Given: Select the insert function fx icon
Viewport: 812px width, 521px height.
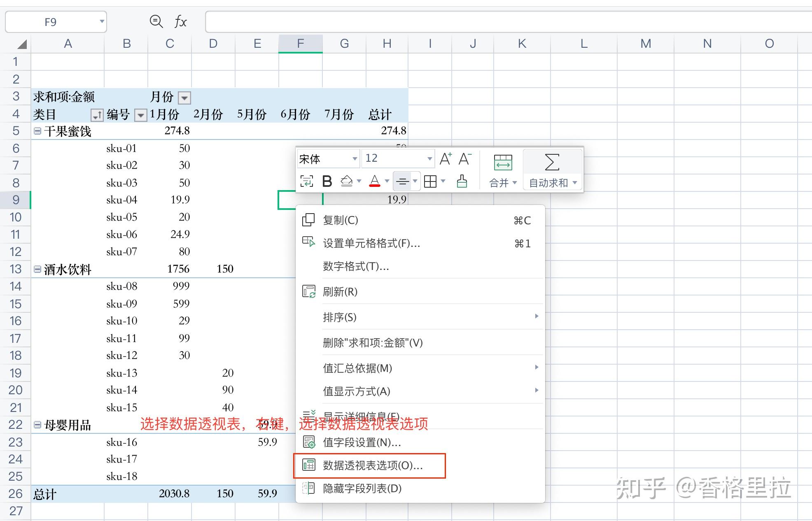Looking at the screenshot, I should [180, 21].
